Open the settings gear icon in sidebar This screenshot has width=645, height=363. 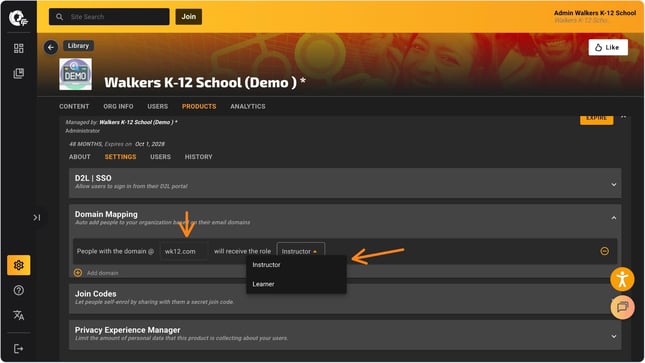[19, 265]
